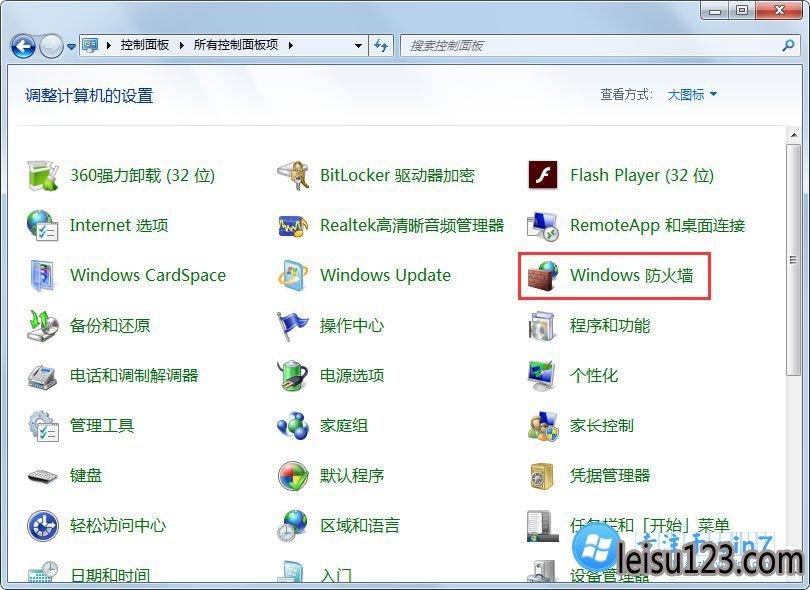
Task: Click the scrollbar up arrow
Action: pos(793,135)
